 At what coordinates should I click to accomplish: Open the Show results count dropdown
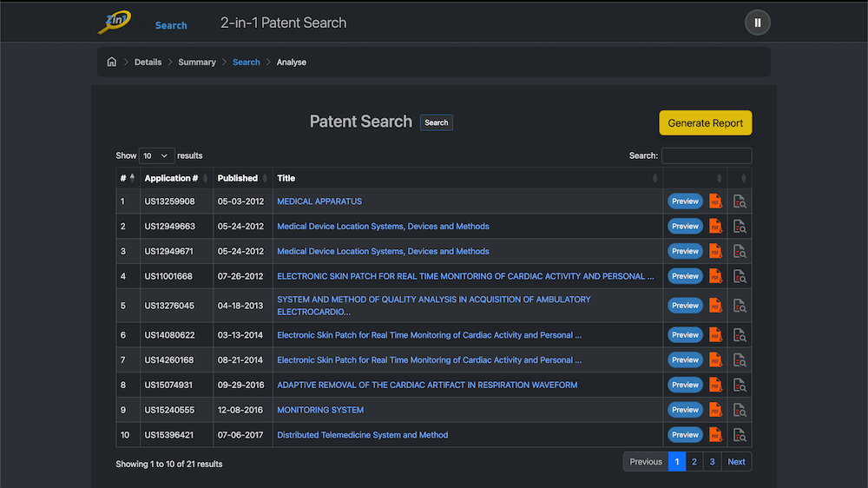[156, 155]
